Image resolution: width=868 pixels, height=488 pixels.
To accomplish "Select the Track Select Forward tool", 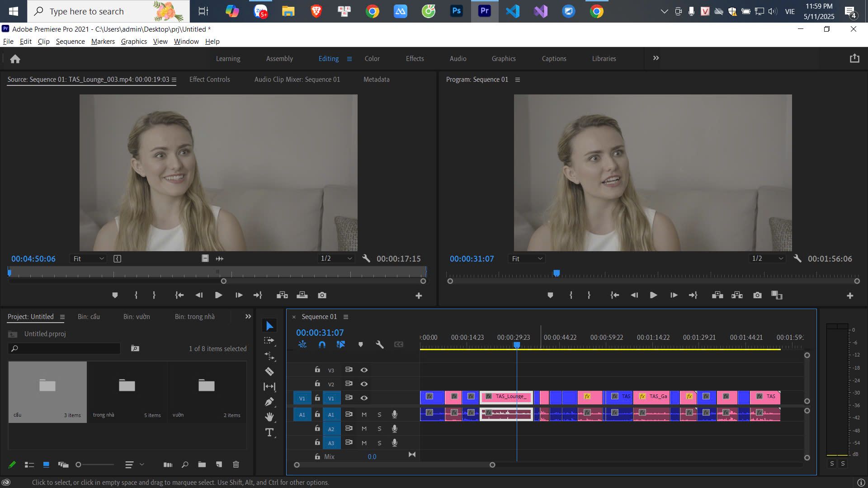I will [269, 341].
